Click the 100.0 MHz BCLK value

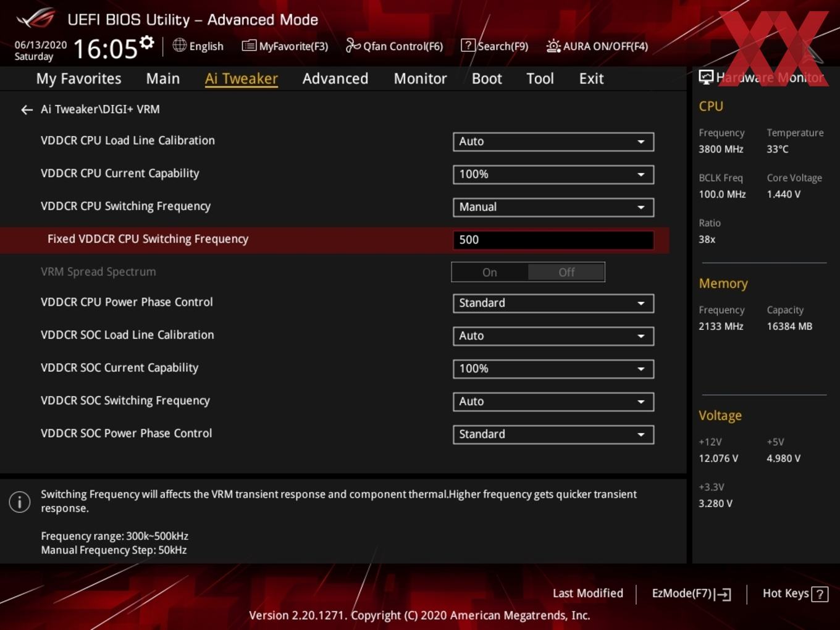[x=722, y=194]
